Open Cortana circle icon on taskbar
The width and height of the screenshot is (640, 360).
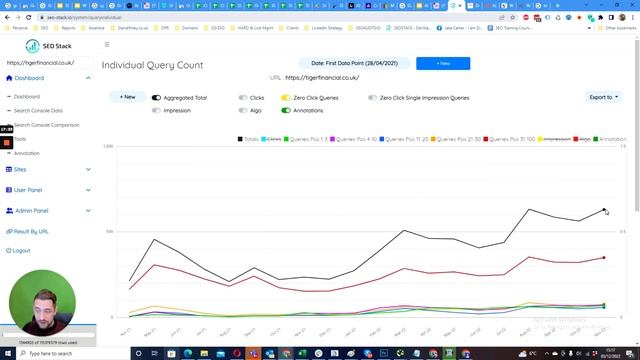tap(138, 353)
